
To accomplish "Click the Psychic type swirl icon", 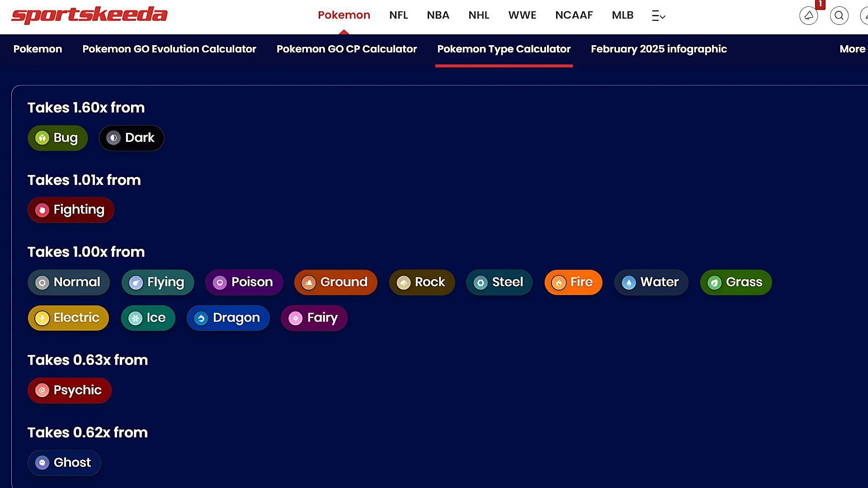I will point(42,390).
